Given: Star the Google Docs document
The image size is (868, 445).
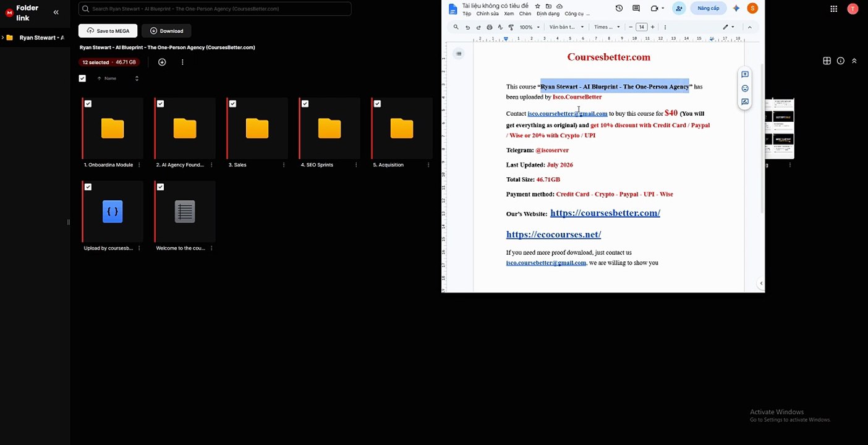Looking at the screenshot, I should coord(537,6).
